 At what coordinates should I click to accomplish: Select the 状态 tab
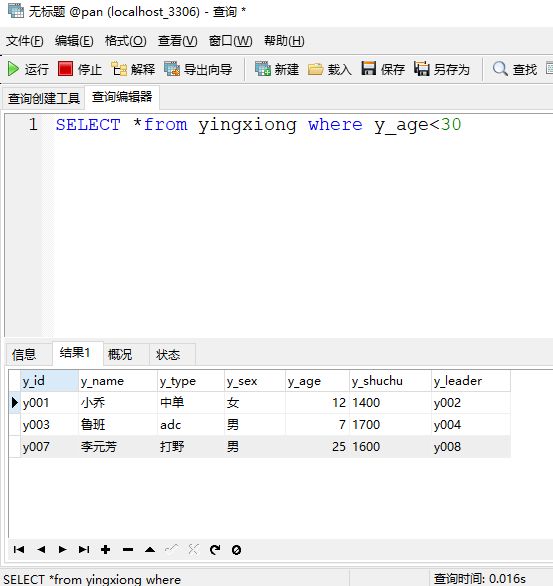point(168,354)
